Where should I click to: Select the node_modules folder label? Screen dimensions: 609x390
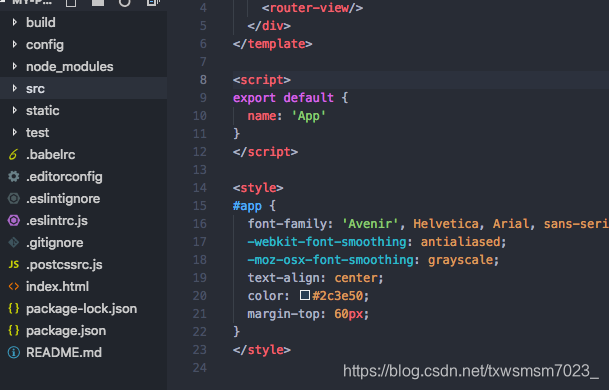tap(70, 67)
